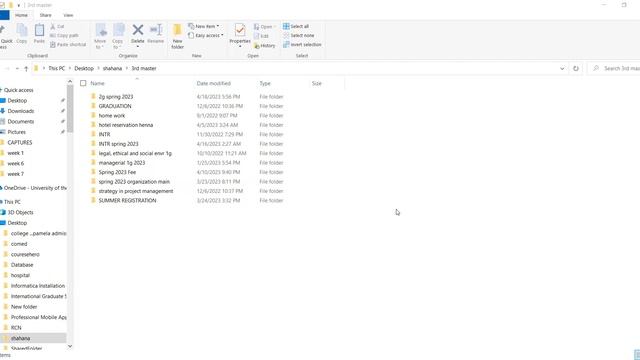Select legal, ethical and social envr folder
This screenshot has height=360, width=640.
135,153
